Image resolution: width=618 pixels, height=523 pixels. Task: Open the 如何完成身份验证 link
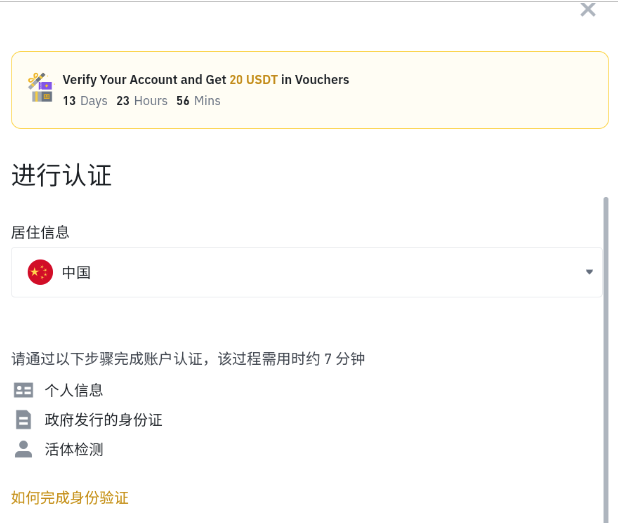pyautogui.click(x=70, y=497)
